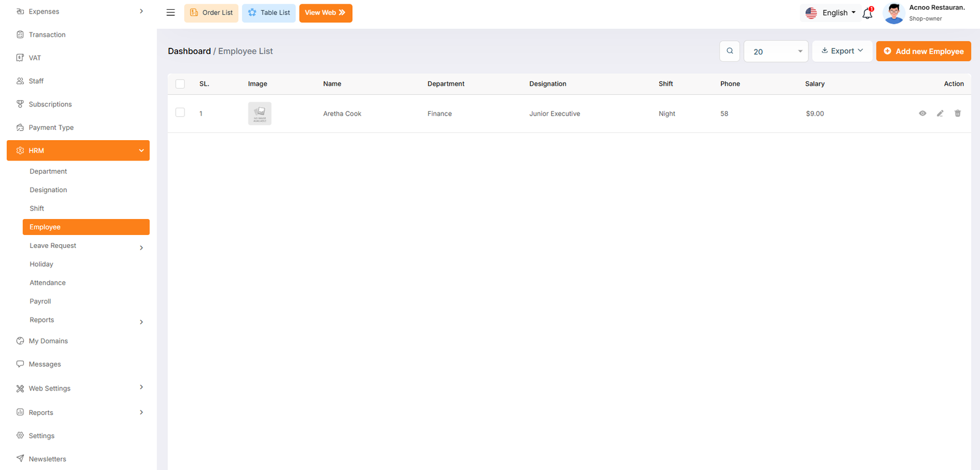
Task: Check the row checkbox for Aretha Cook
Action: click(180, 113)
